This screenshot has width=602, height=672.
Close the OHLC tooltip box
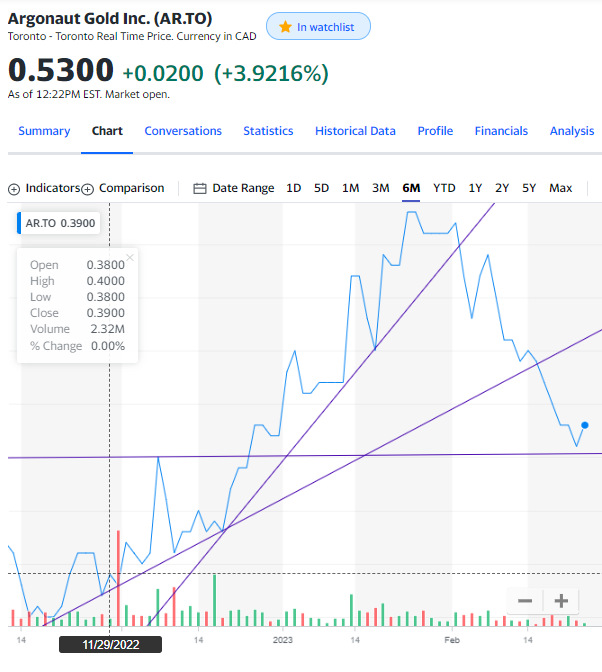(130, 258)
